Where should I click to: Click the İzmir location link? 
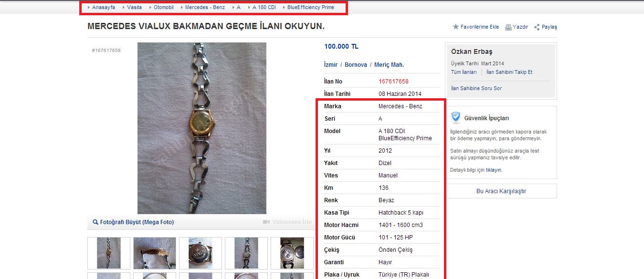[x=331, y=65]
